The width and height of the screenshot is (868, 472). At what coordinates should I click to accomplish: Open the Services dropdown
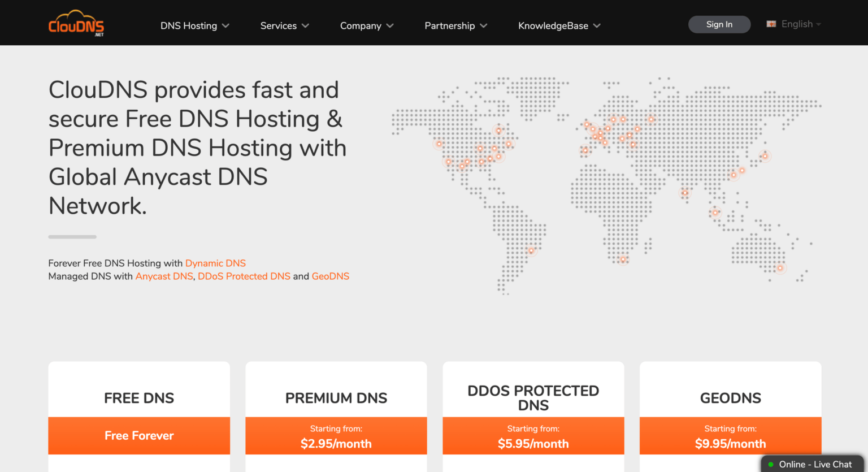coord(284,26)
